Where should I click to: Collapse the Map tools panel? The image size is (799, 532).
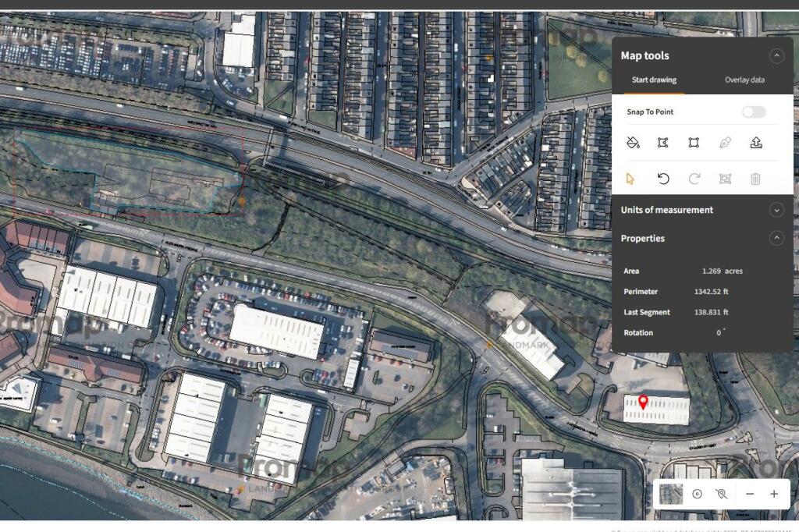pyautogui.click(x=776, y=55)
